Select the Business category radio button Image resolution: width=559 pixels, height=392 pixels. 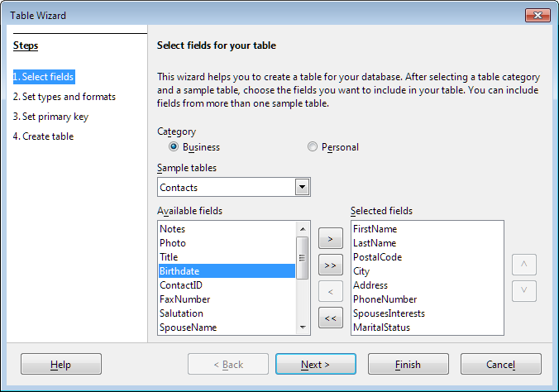point(174,147)
